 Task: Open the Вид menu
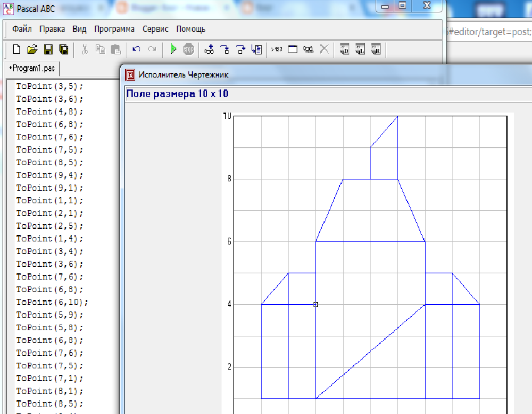tap(79, 29)
